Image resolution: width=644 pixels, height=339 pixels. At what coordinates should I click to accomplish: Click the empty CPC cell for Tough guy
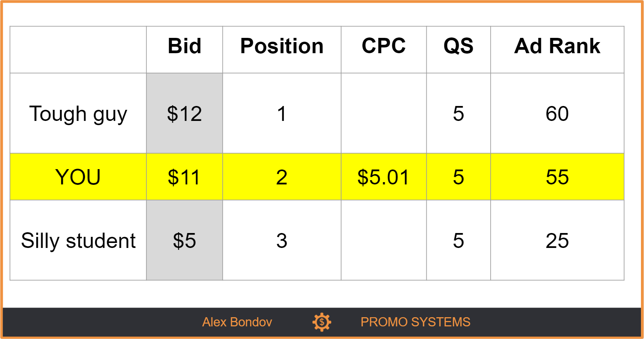click(x=384, y=113)
